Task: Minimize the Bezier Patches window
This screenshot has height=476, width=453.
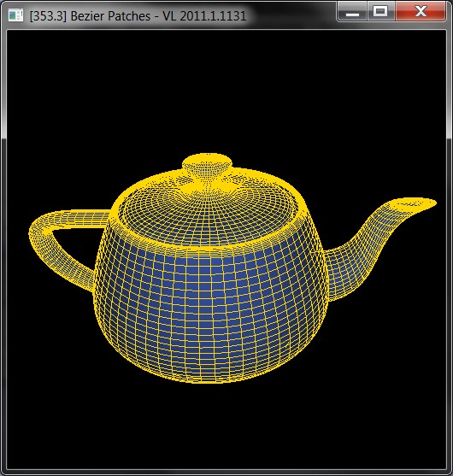Action: click(352, 11)
